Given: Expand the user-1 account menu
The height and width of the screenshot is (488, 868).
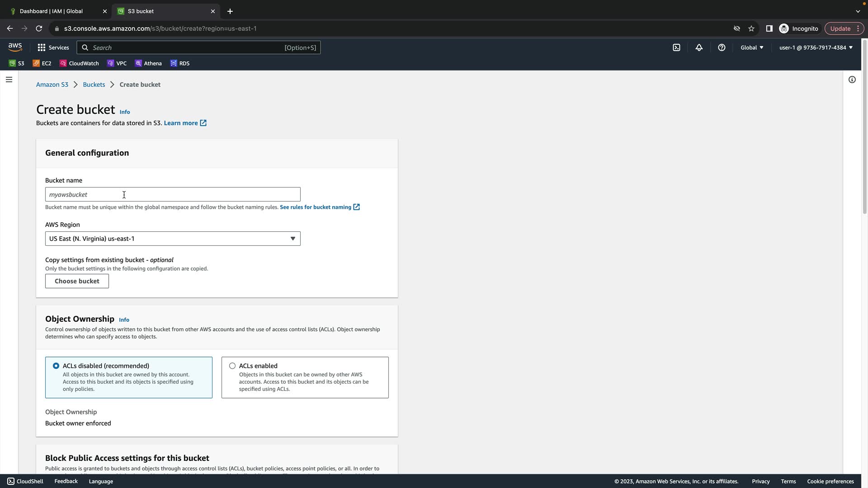Looking at the screenshot, I should (816, 47).
